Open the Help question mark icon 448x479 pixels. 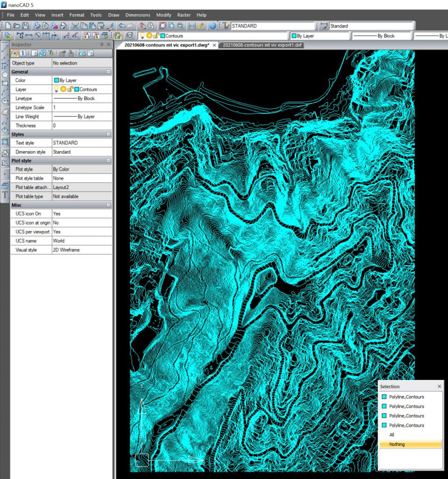click(x=213, y=26)
